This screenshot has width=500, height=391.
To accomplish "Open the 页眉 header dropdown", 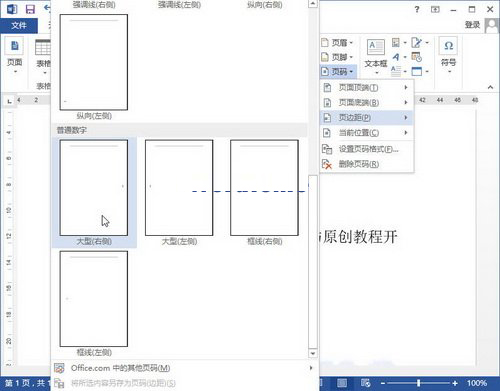I will (337, 43).
